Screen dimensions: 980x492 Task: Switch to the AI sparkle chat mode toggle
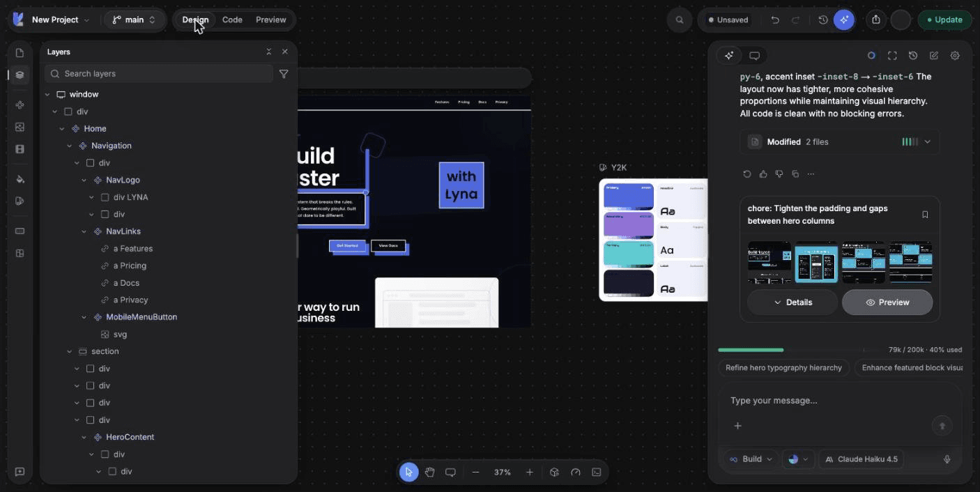pyautogui.click(x=729, y=56)
